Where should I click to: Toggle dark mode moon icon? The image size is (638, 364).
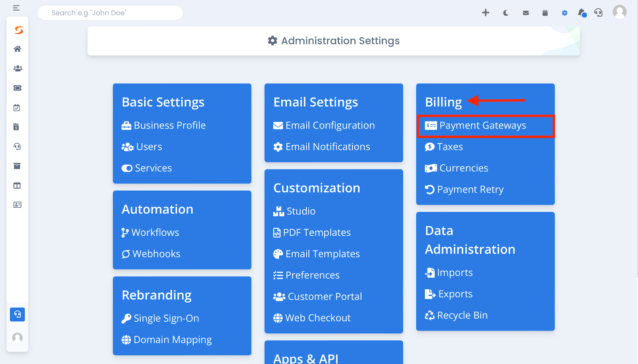tap(506, 13)
